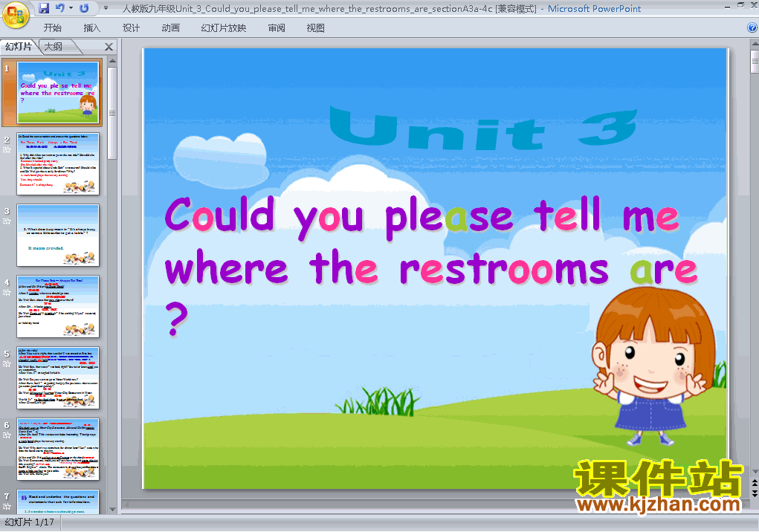Open the undo history dropdown arrow
This screenshot has width=759, height=532.
tap(71, 7)
